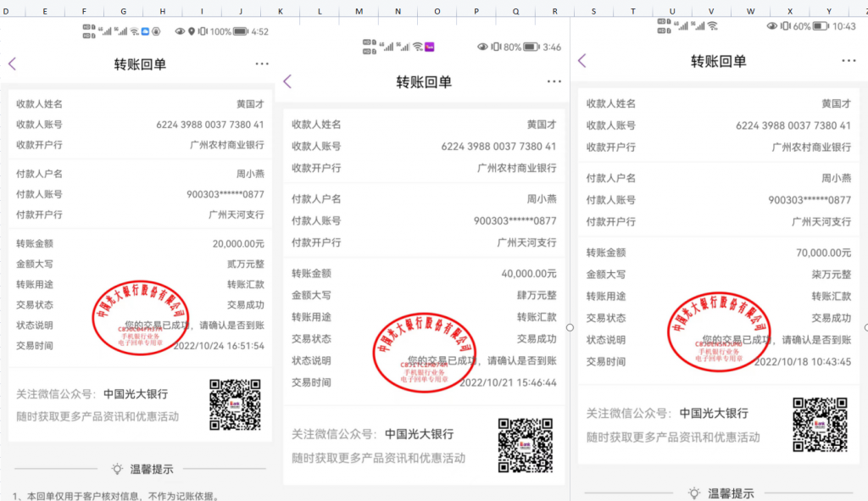This screenshot has width=868, height=501.
Task: Click the QR code on the 70,000元 receipt
Action: coord(820,424)
